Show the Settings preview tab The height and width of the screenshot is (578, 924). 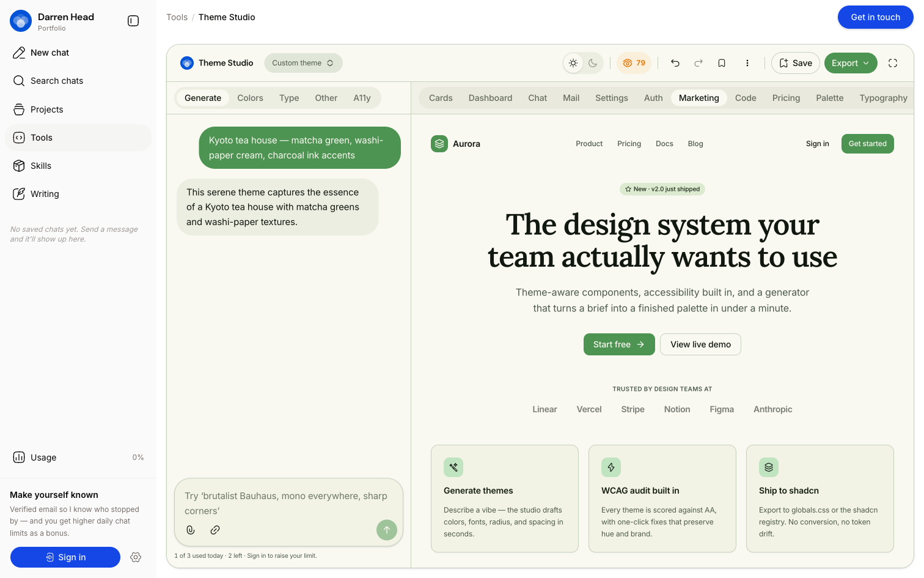[x=612, y=98]
